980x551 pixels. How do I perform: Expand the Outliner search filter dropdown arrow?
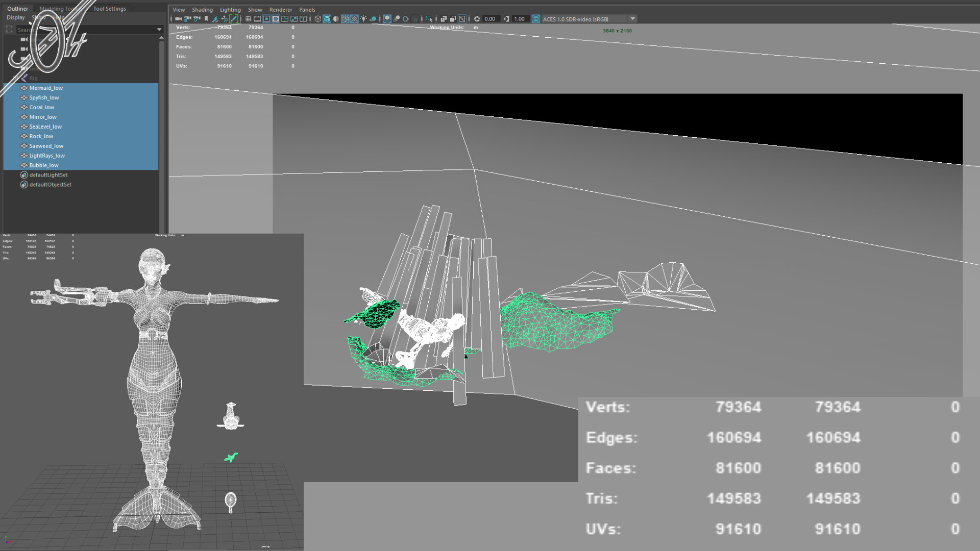coord(159,30)
